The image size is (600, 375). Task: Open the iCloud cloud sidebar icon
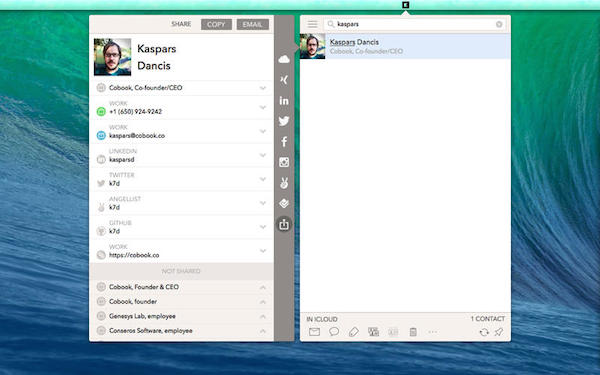(x=284, y=59)
